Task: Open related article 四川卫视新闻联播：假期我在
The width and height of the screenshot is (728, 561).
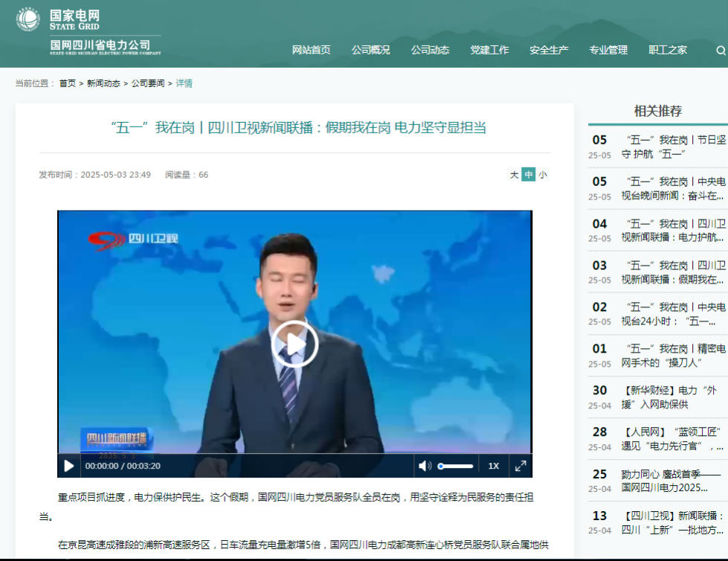Action: pos(674,272)
